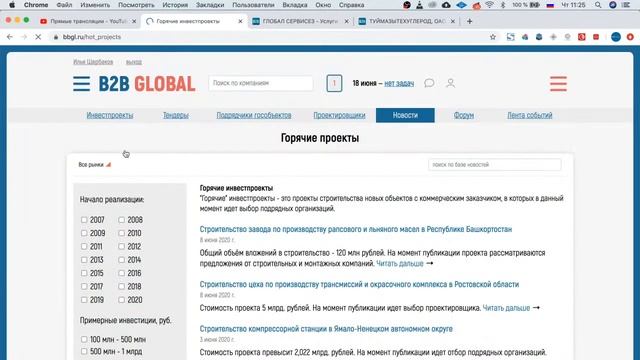
Task: Click the browser address bar URL
Action: click(92, 37)
